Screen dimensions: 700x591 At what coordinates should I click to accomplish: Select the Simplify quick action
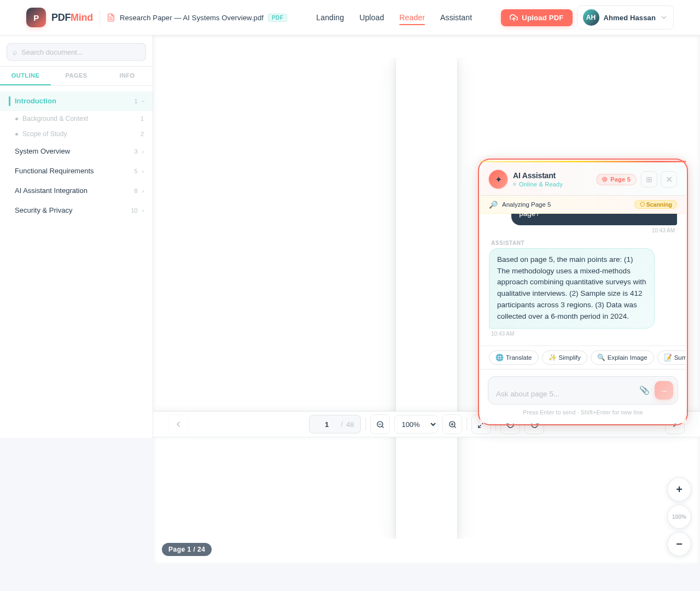click(564, 358)
